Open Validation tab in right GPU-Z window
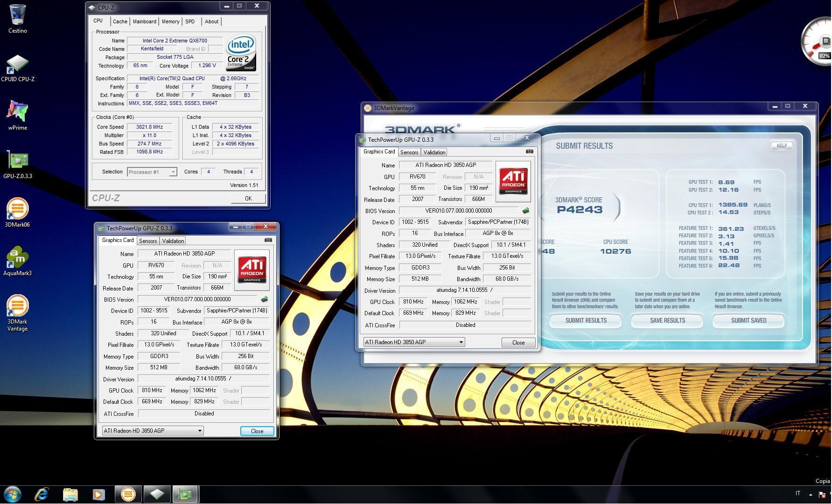 coord(434,152)
